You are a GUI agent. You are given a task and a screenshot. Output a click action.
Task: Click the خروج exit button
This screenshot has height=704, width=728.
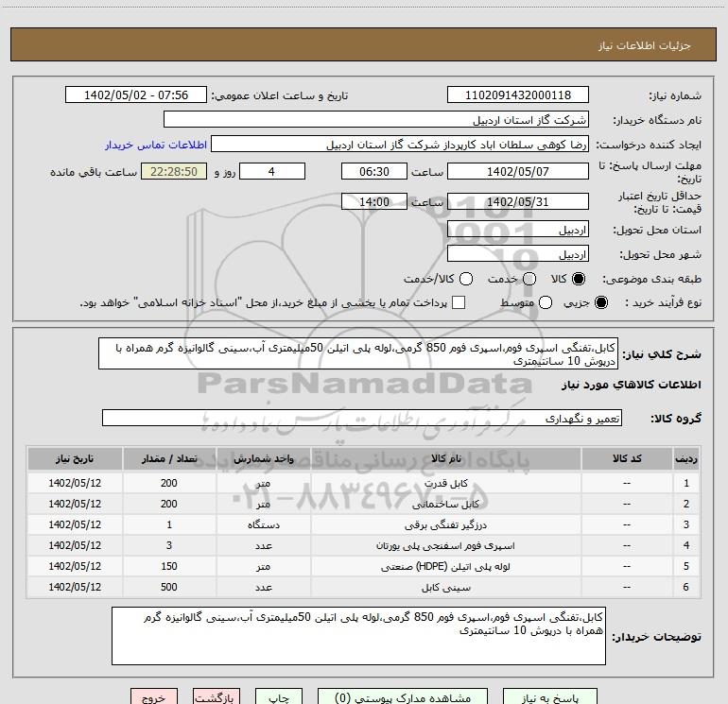[x=154, y=696]
